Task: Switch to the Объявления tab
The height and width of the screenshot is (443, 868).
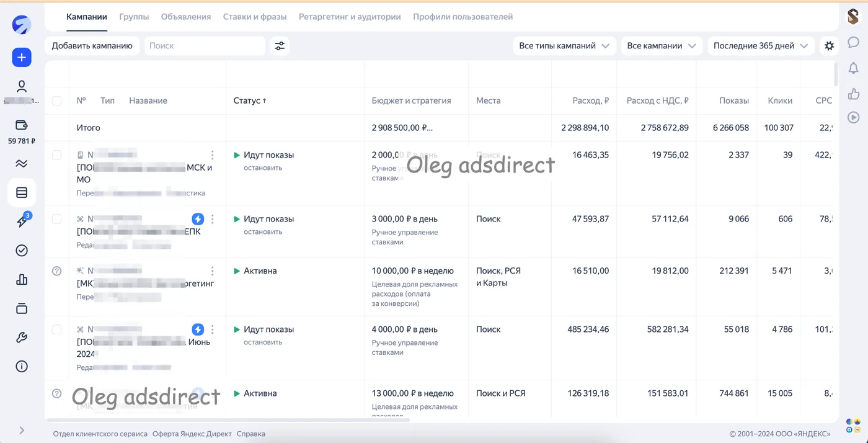Action: point(186,17)
